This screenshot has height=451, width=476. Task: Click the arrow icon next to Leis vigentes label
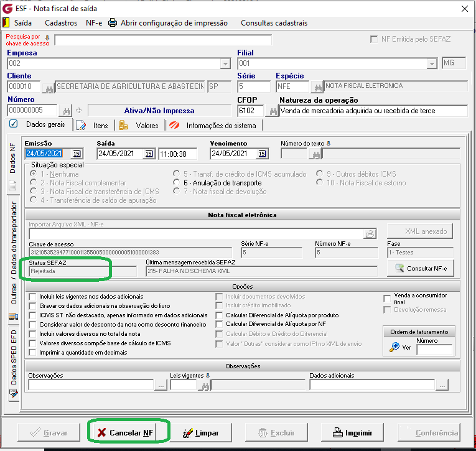(x=208, y=376)
